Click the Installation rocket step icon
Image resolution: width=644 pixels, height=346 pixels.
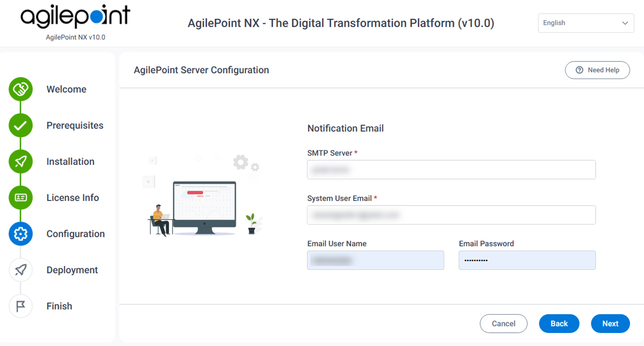(x=21, y=162)
